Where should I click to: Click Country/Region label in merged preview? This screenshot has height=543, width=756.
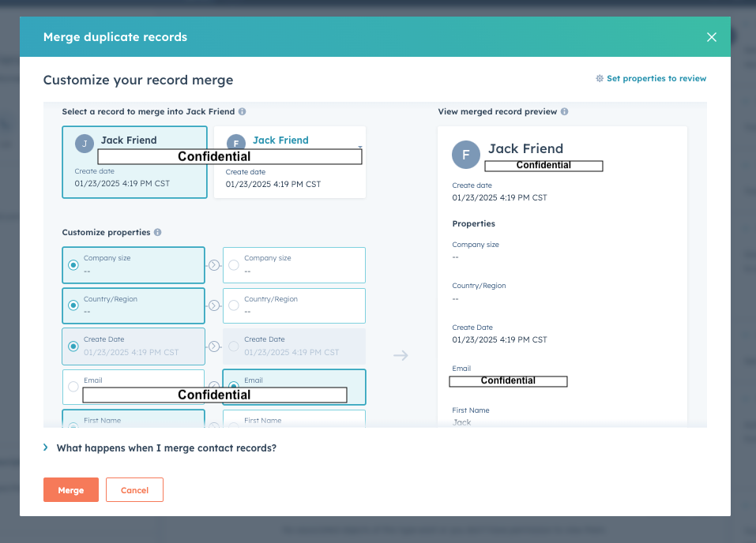click(x=479, y=286)
